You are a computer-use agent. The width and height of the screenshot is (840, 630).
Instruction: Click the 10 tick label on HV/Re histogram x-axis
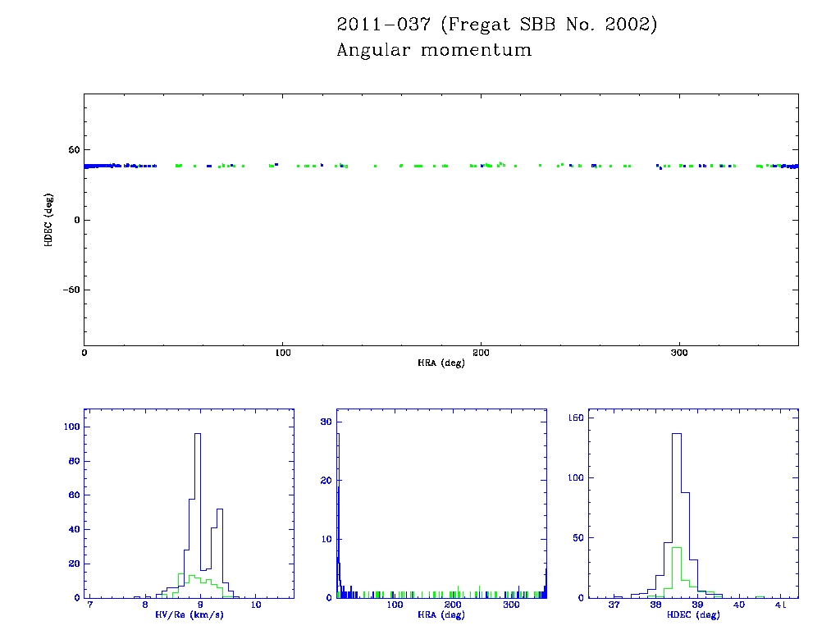click(x=256, y=605)
